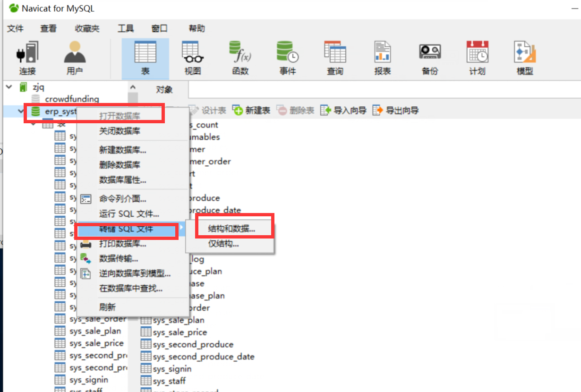Open the 模型 model icon

click(525, 58)
